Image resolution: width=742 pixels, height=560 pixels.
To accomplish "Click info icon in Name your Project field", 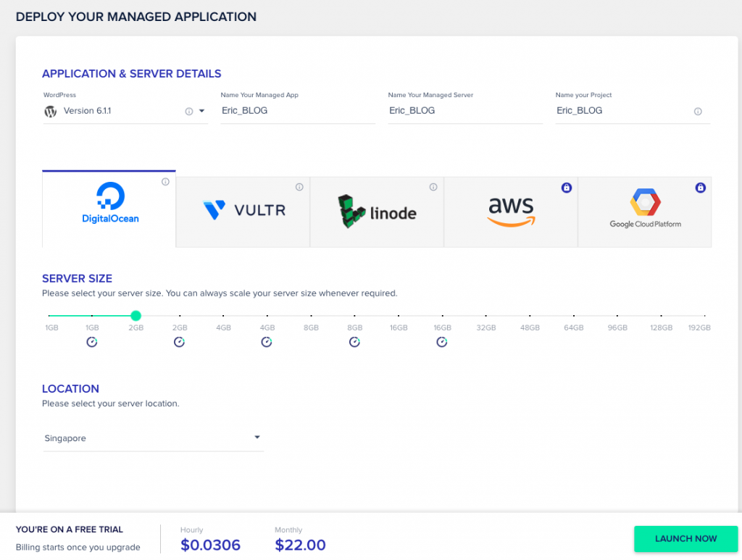I will 698,111.
